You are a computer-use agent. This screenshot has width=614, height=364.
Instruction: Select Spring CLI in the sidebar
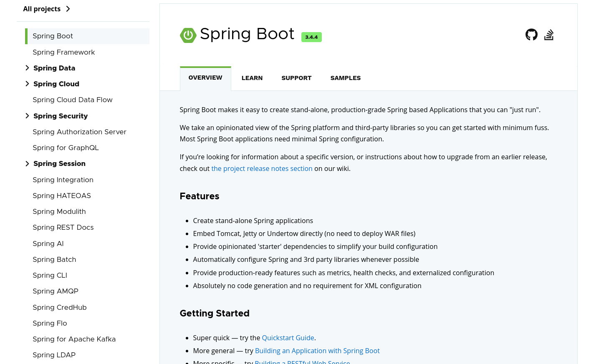tap(50, 275)
